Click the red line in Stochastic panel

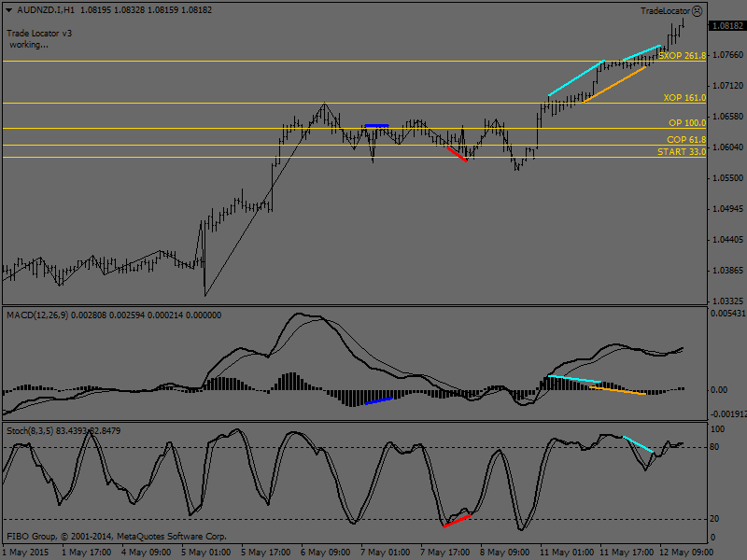458,520
